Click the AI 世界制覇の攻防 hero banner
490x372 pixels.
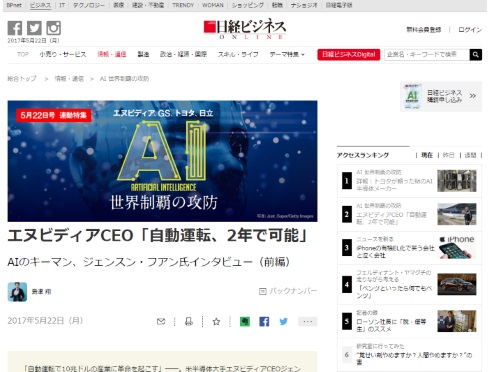(x=162, y=161)
